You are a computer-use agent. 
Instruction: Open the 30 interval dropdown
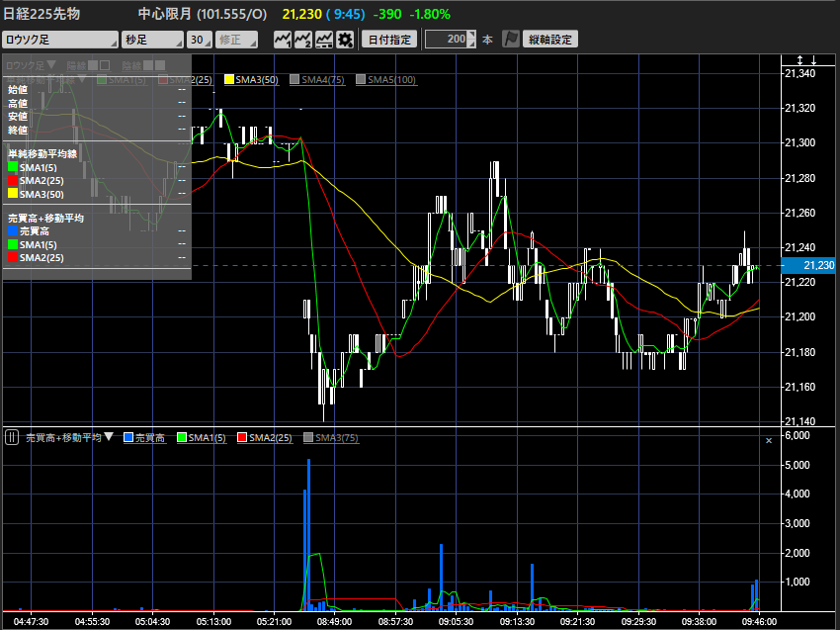pyautogui.click(x=200, y=40)
